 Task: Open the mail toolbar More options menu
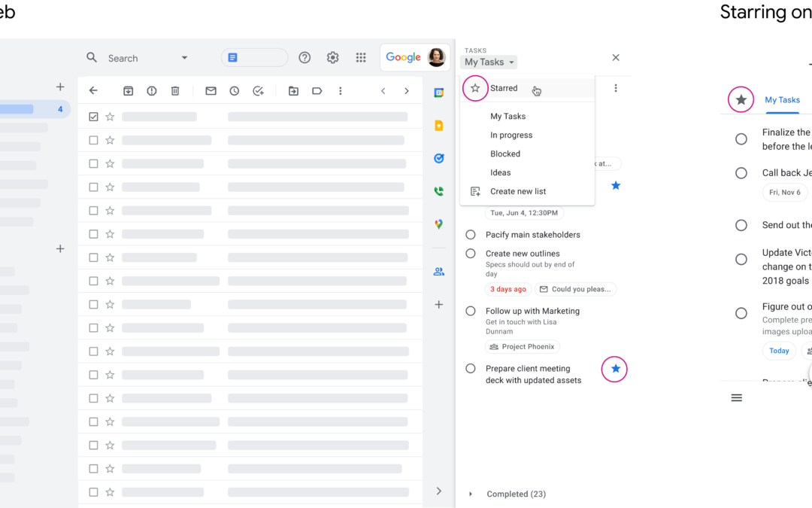[341, 91]
